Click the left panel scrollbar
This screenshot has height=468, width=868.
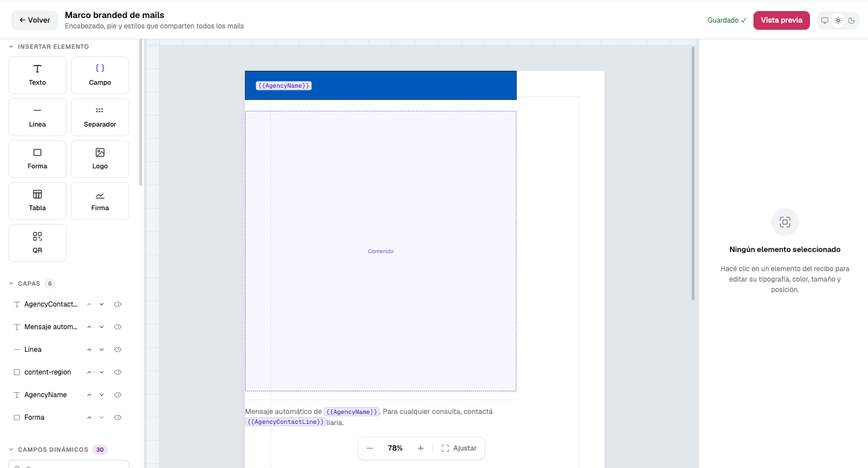point(140,112)
